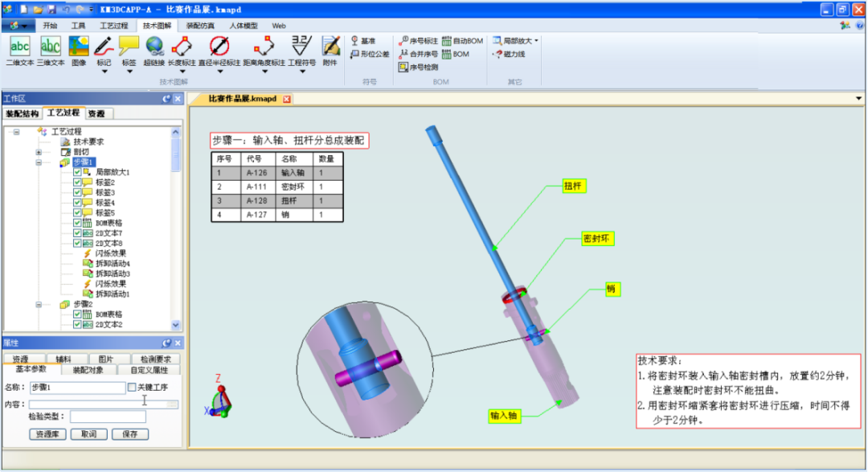The width and height of the screenshot is (868, 472).
Task: Select the 二维文本 text tool
Action: click(20, 51)
